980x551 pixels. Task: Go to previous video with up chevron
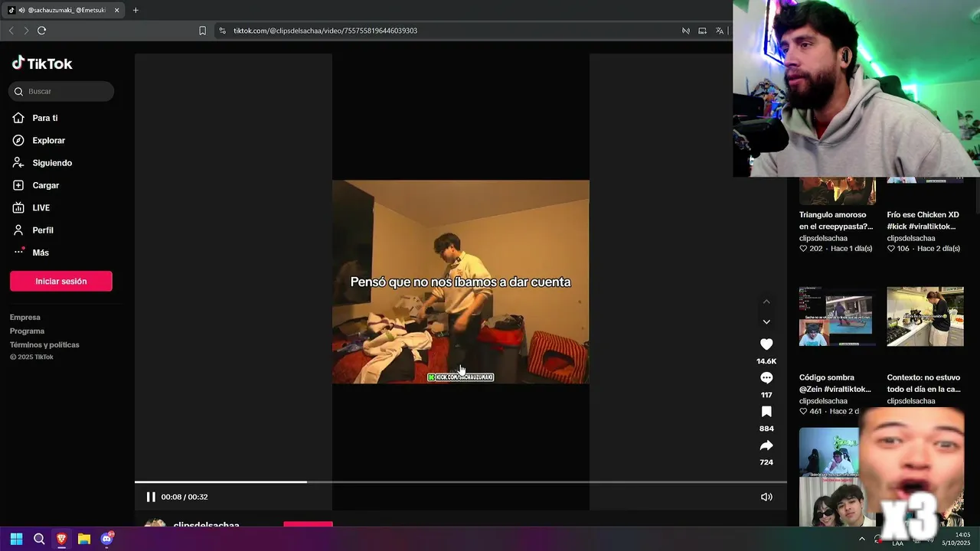point(766,302)
